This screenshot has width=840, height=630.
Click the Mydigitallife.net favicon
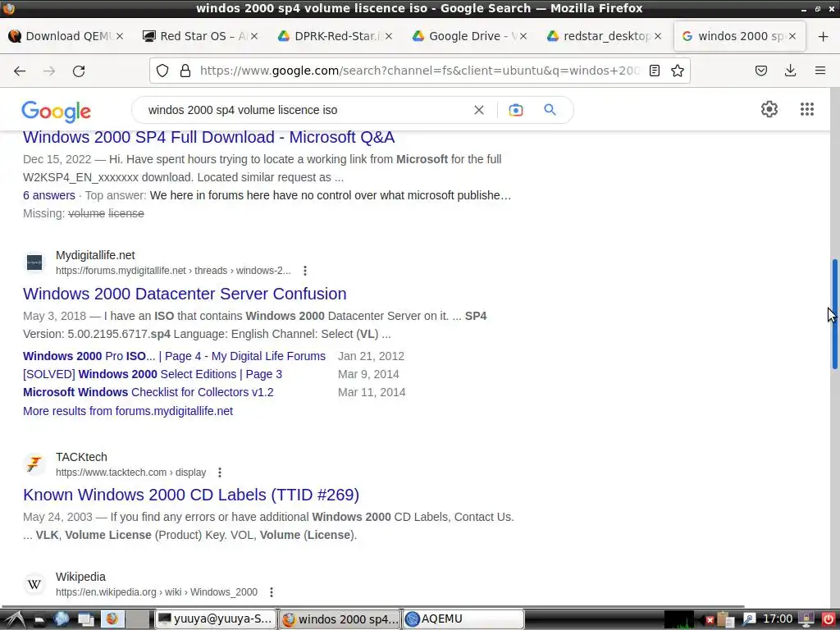pos(34,262)
